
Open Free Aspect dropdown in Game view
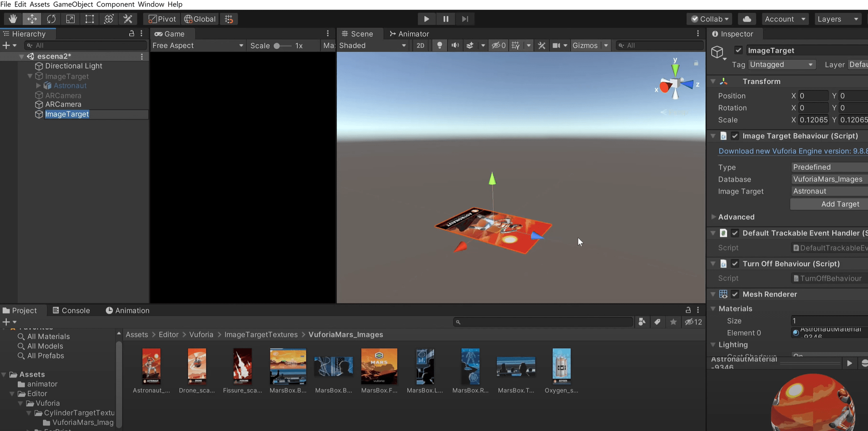click(198, 46)
